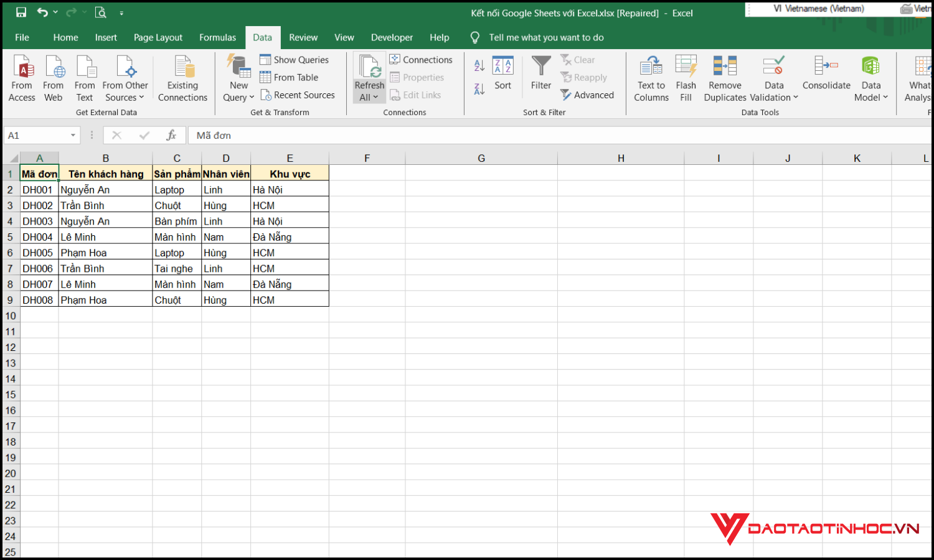Viewport: 934px width, 560px height.
Task: Open the Consolidate tool
Action: pos(826,77)
